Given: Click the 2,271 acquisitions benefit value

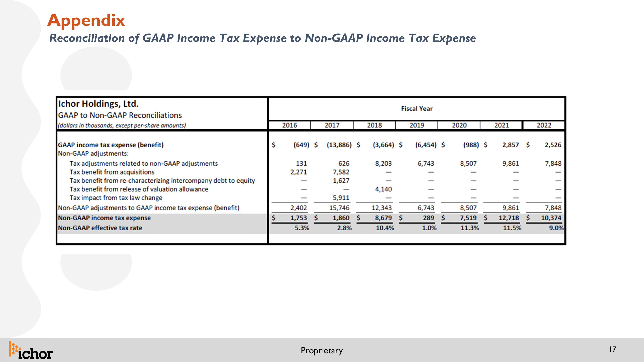Looking at the screenshot, I should (x=298, y=172).
